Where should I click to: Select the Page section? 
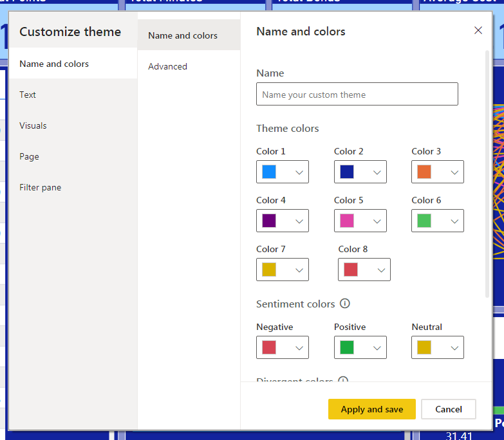coord(73,156)
